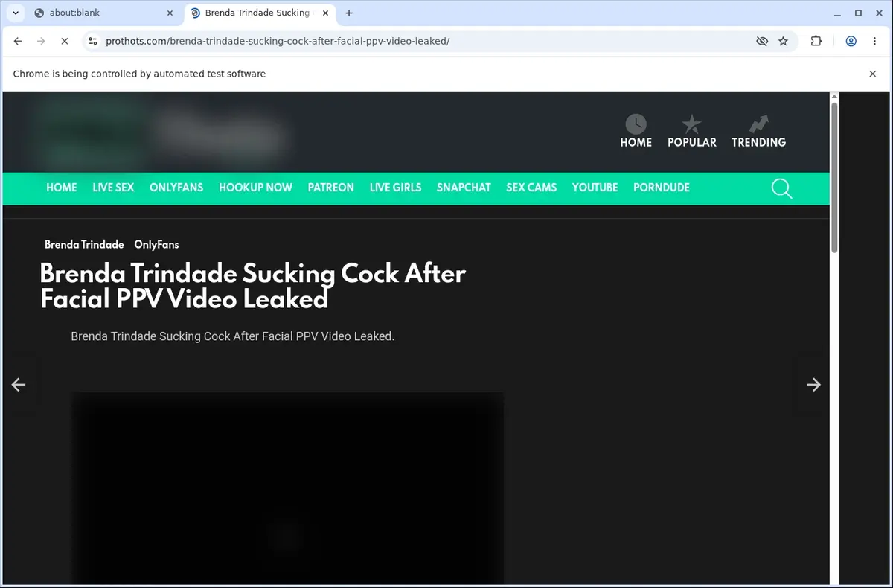Open the PORNDUDE nav menu item

point(662,188)
